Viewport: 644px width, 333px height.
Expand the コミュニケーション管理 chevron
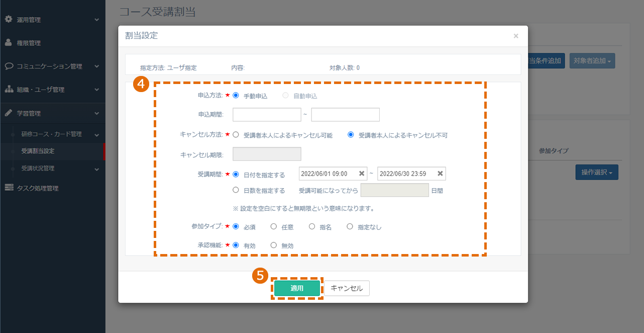97,66
